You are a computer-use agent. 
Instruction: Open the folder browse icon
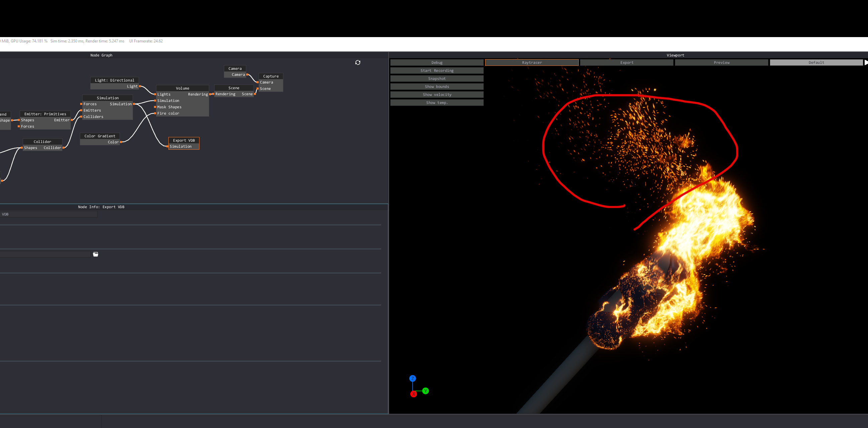tap(96, 255)
